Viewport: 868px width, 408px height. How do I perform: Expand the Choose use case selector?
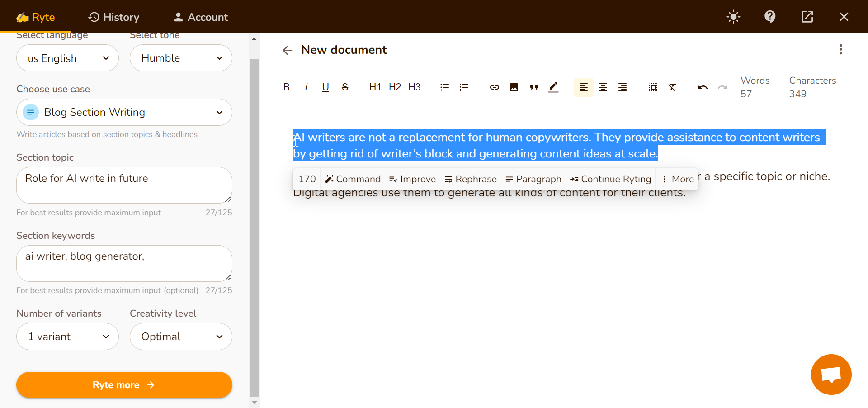tap(124, 112)
